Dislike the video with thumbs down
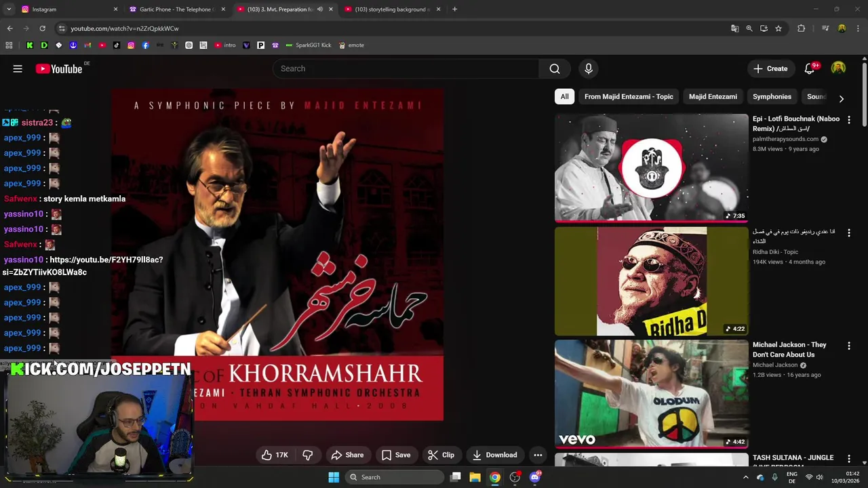Image resolution: width=868 pixels, height=488 pixels. [307, 455]
